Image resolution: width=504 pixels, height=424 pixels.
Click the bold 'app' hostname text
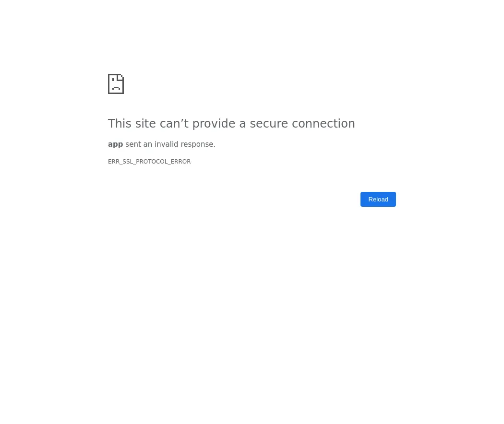[x=115, y=144]
